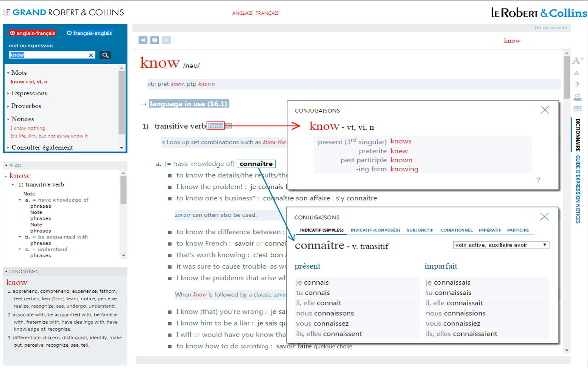This screenshot has height=368, width=588.
Task: Click 'knew' link in vb pret line
Action: coord(177,84)
